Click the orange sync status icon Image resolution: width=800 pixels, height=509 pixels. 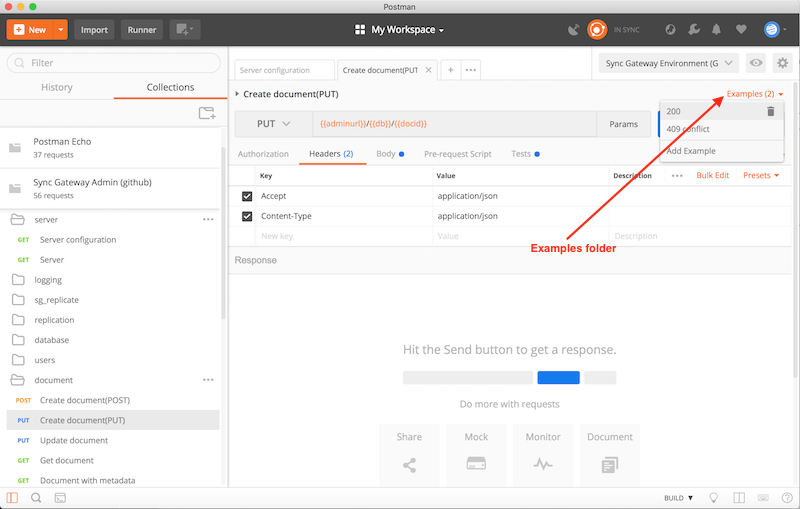click(x=597, y=30)
